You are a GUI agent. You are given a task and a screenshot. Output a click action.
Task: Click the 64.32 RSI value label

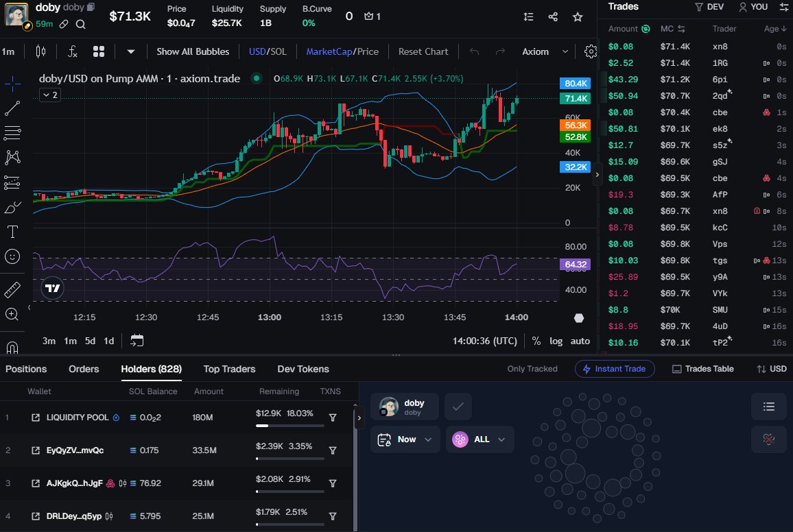[576, 264]
